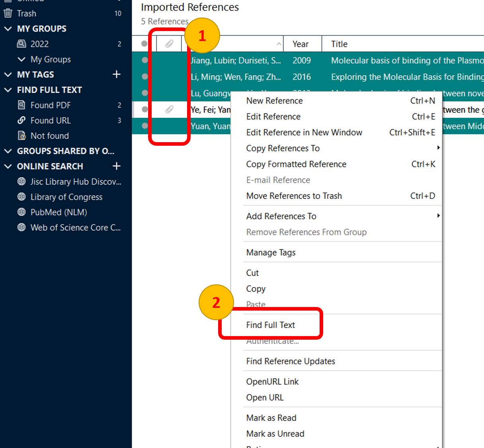
Task: Toggle read status dot for Yuan, Yuan
Action: pyautogui.click(x=145, y=126)
